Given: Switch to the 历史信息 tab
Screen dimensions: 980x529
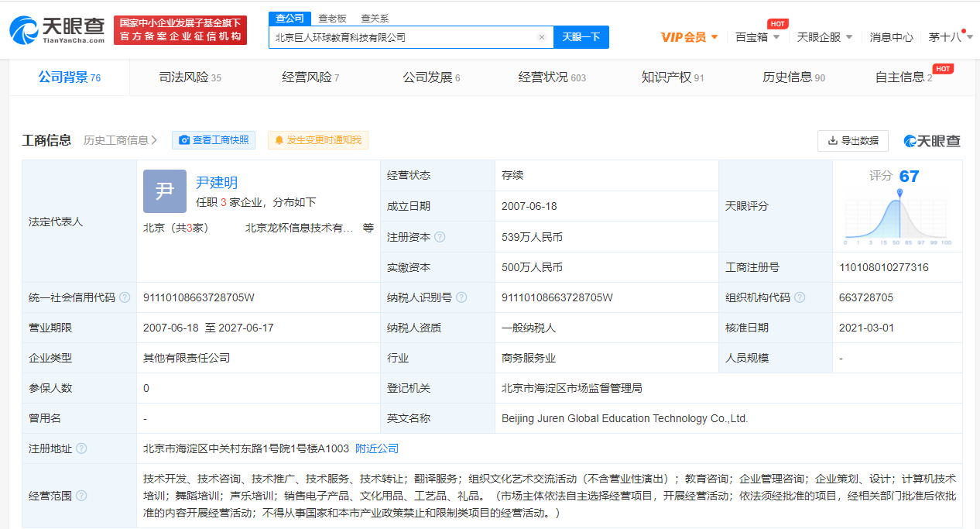Looking at the screenshot, I should (x=793, y=77).
